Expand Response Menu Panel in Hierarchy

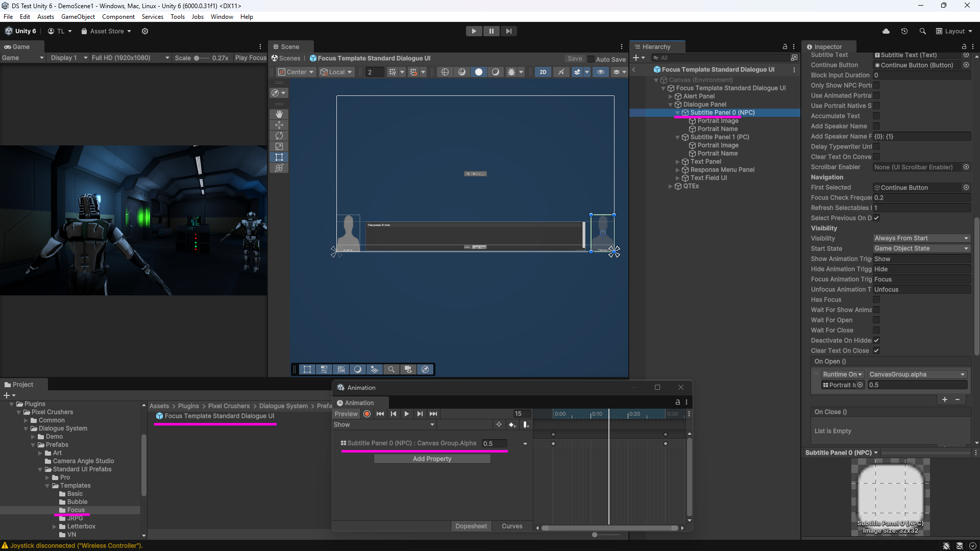[677, 170]
